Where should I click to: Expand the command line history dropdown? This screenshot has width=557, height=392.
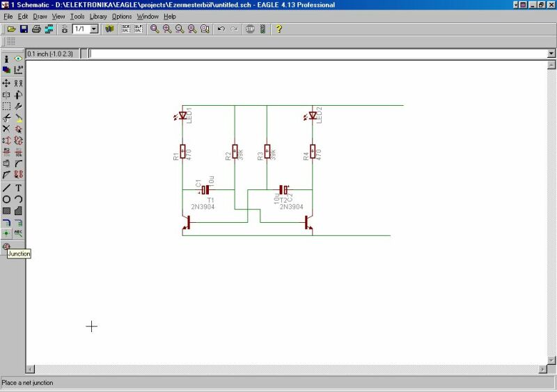[x=551, y=54]
